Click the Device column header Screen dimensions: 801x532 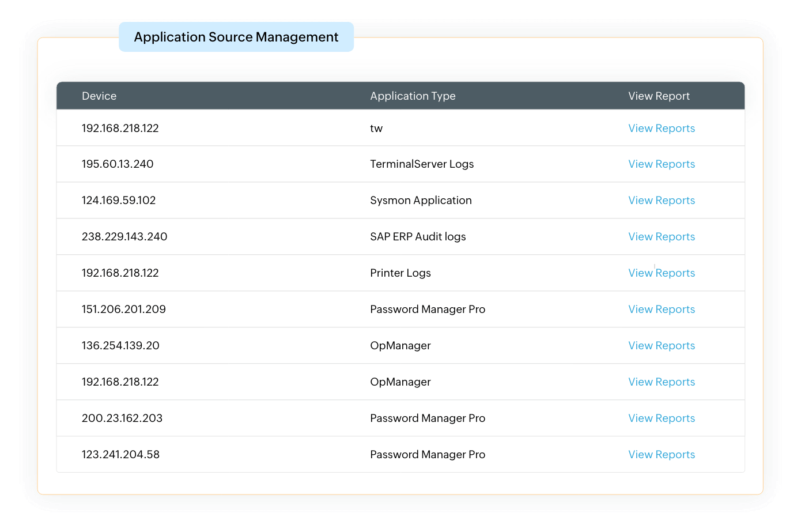[x=99, y=96]
